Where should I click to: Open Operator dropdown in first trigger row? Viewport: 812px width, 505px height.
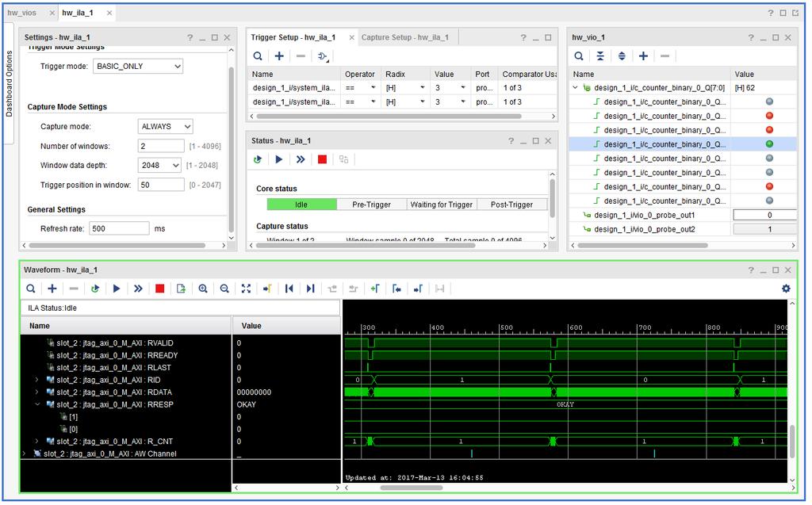point(373,88)
